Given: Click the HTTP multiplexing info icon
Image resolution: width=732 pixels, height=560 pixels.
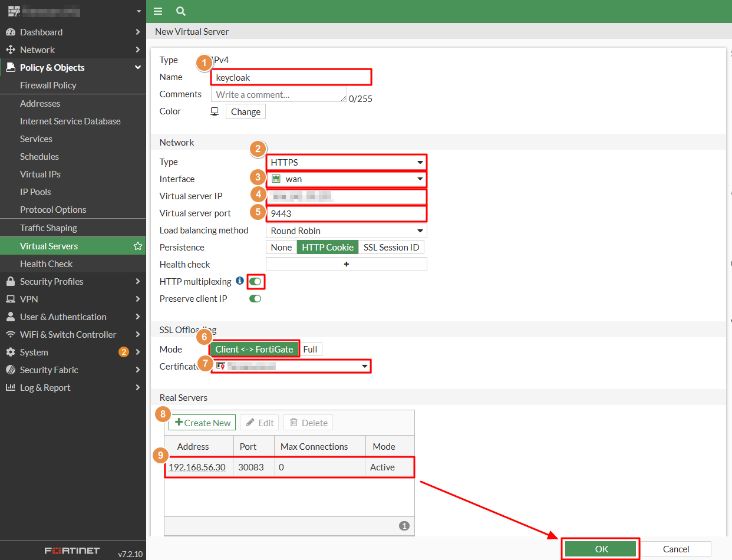Looking at the screenshot, I should [x=239, y=281].
